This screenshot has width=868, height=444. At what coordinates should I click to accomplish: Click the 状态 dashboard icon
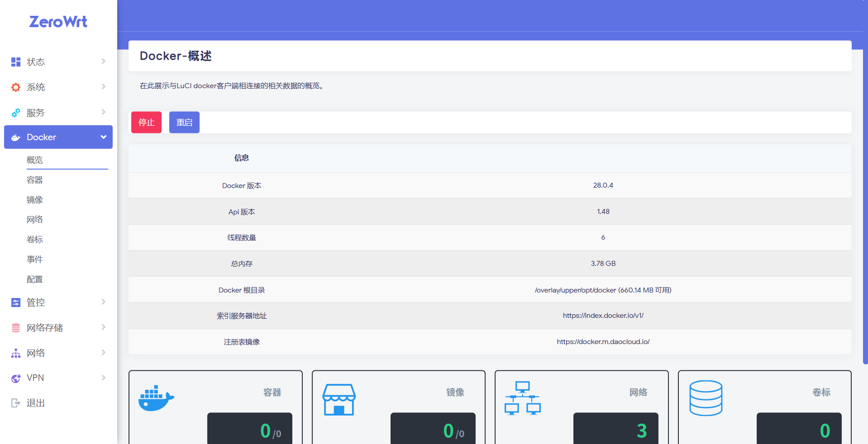point(16,62)
